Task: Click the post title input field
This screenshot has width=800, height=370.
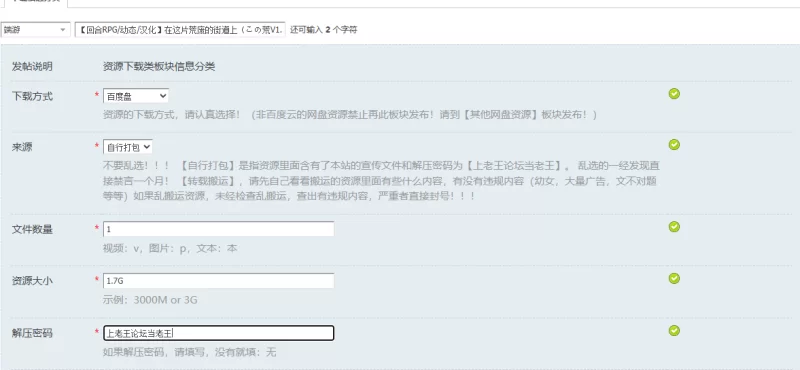Action: [180, 30]
